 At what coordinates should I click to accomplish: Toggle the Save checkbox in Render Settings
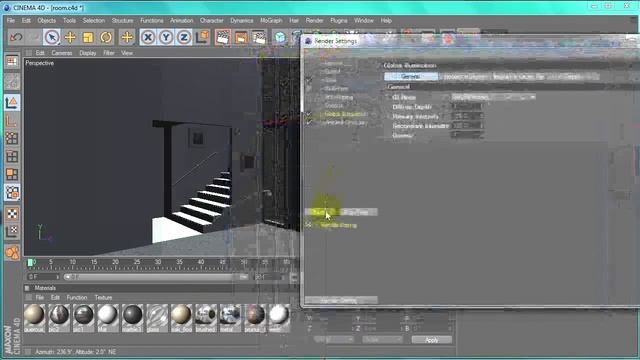pyautogui.click(x=309, y=80)
